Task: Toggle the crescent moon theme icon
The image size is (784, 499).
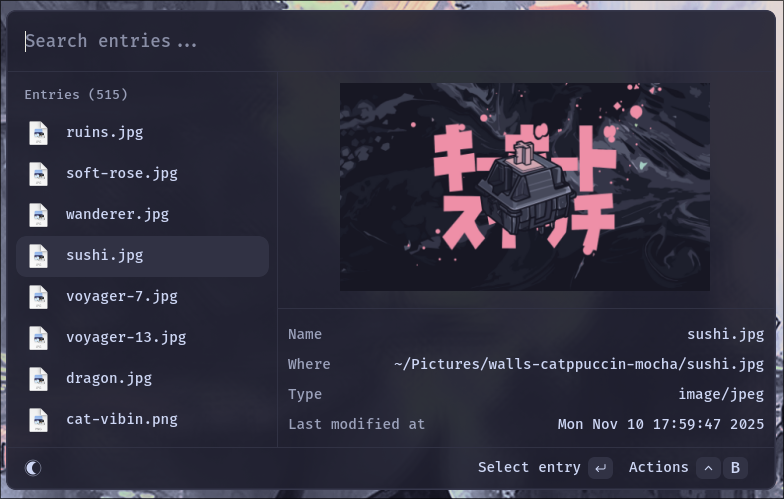Action: point(33,468)
